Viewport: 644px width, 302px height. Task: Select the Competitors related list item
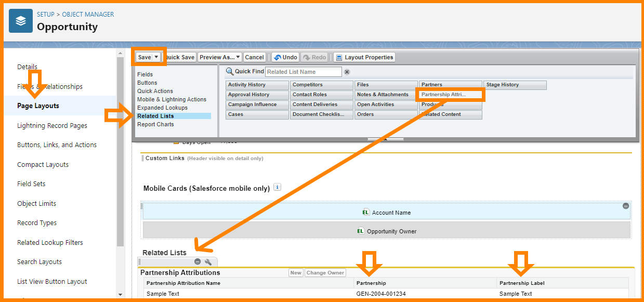click(x=321, y=85)
